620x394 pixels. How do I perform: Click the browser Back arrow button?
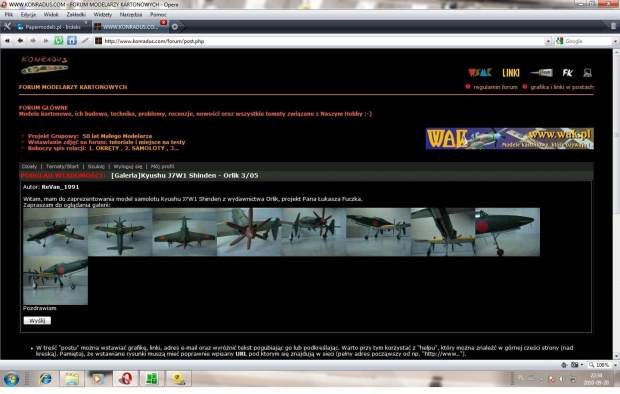pos(20,41)
